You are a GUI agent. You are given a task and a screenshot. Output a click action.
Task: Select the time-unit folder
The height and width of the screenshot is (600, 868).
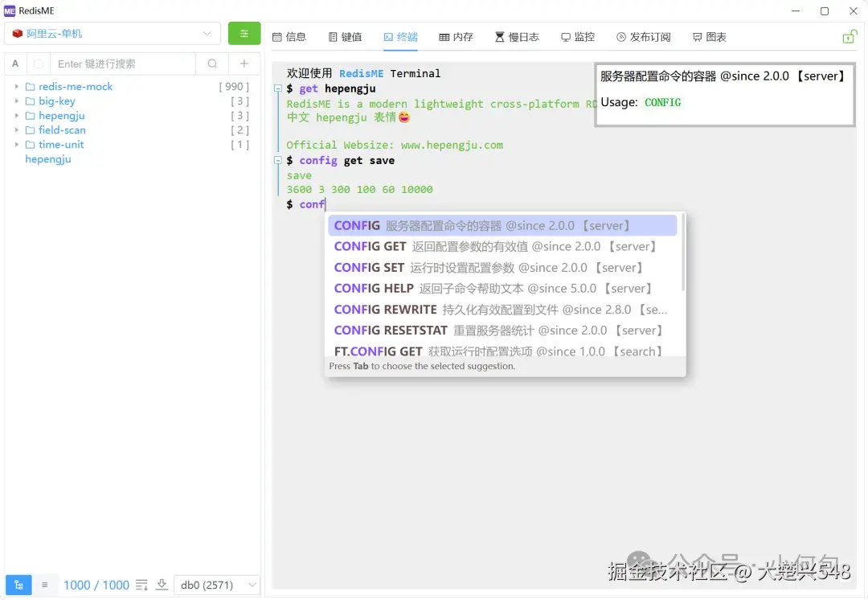(61, 144)
